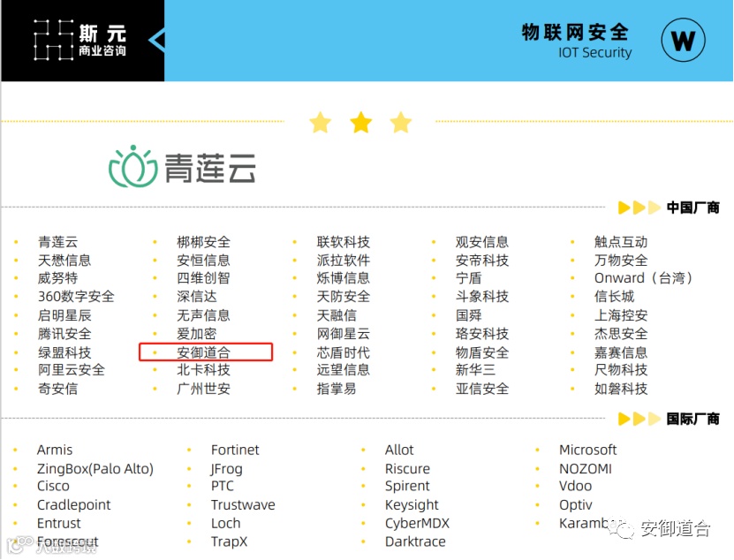Image resolution: width=734 pixels, height=560 pixels.
Task: Select Trustwave entry
Action: pyautogui.click(x=243, y=504)
